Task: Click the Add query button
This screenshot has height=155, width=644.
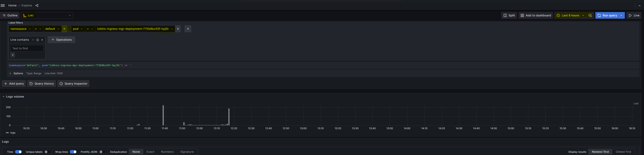Action: point(14,84)
